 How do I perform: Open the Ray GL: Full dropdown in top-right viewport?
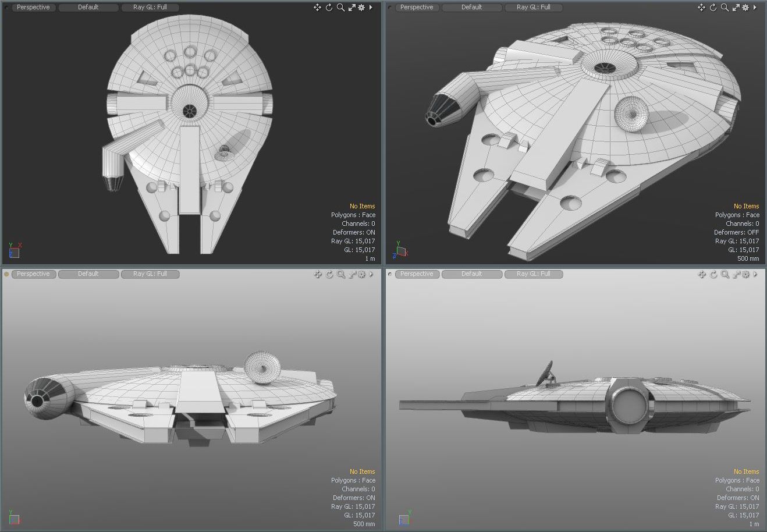(534, 8)
